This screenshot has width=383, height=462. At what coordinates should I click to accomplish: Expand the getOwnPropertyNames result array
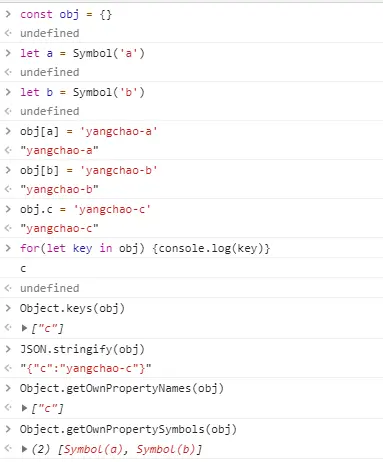[x=24, y=408]
